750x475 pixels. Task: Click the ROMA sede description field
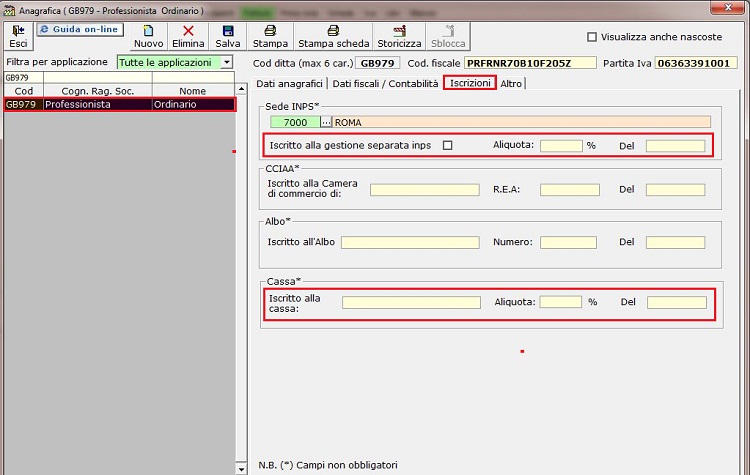tap(521, 122)
